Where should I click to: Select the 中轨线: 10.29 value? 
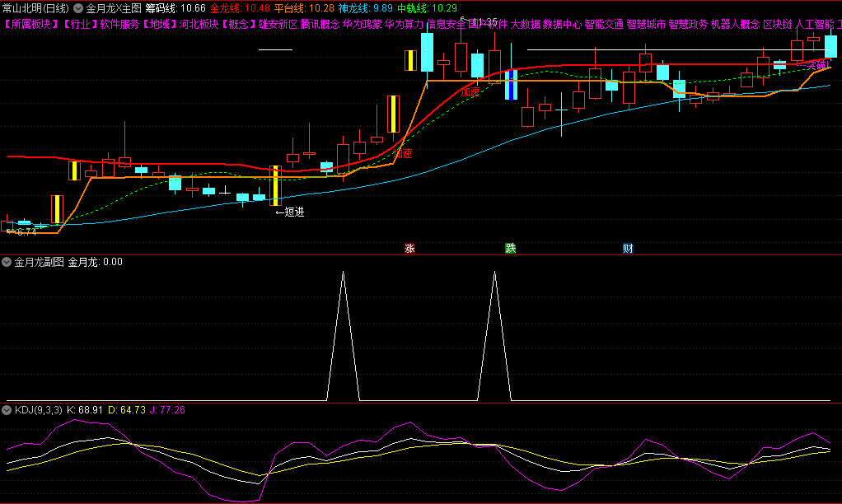coord(427,8)
